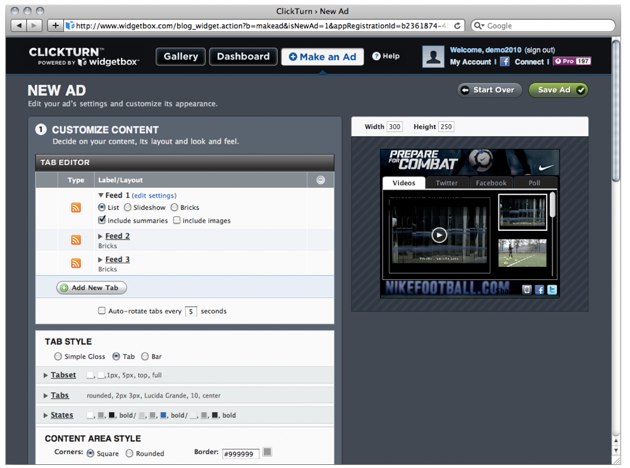Click the purple Pro badge
Image resolution: width=630 pixels, height=468 pixels.
tap(572, 61)
